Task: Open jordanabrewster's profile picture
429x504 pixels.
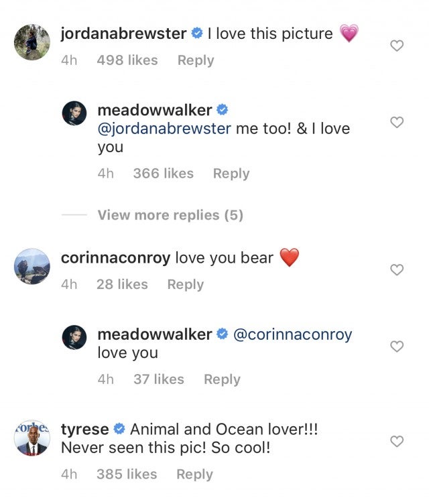Action: tap(32, 42)
